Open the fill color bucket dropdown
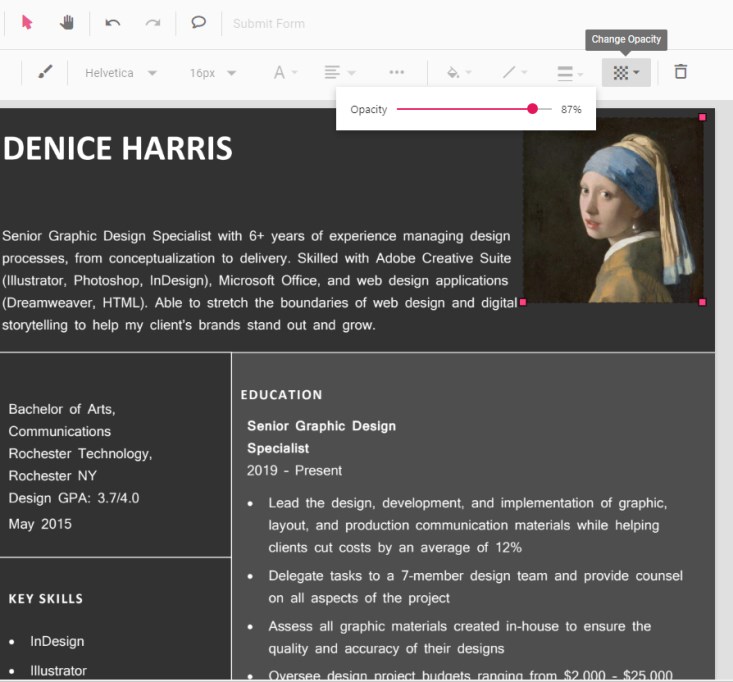 click(459, 73)
